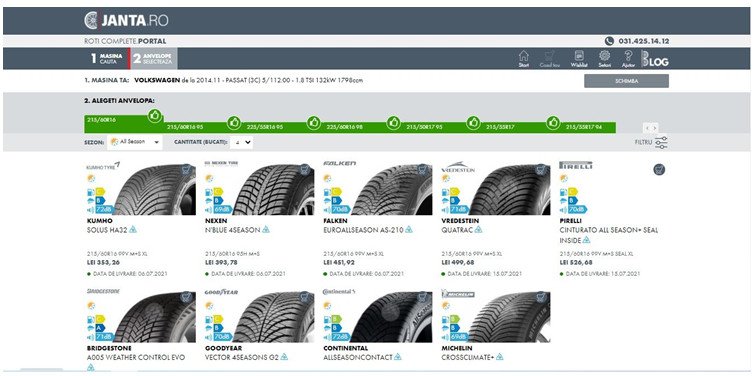The image size is (753, 376).
Task: Click the Pirelli tire cart icon
Action: click(659, 170)
